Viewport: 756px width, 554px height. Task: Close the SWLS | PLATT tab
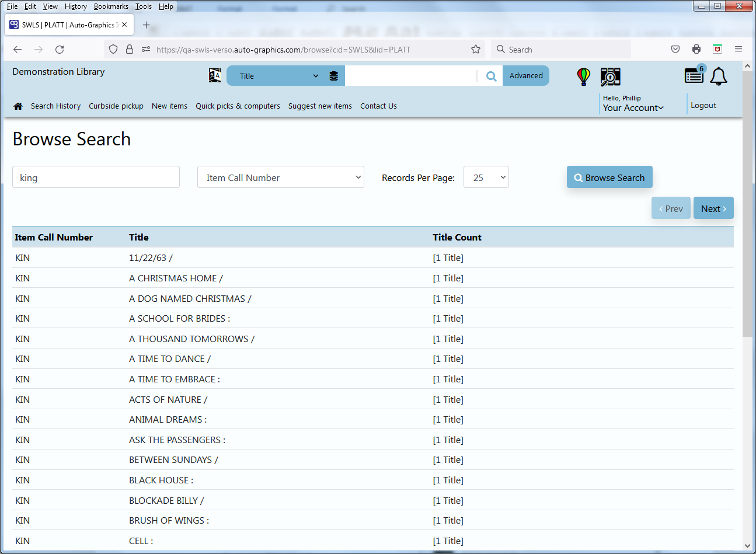pyautogui.click(x=124, y=25)
